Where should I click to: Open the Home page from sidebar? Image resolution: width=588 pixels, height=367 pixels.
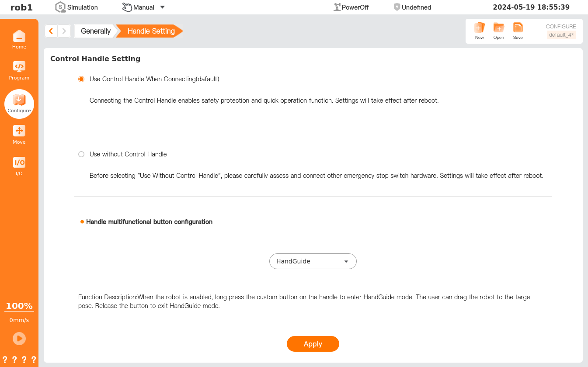19,39
